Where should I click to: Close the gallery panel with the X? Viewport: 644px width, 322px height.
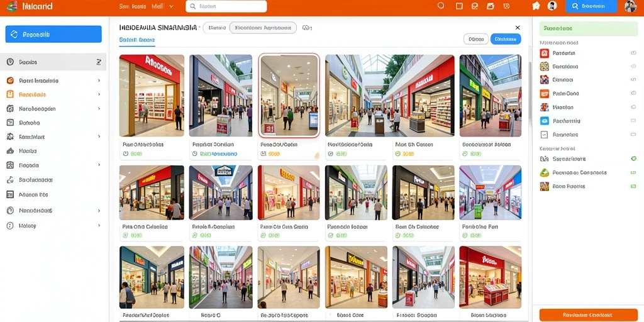(x=518, y=28)
